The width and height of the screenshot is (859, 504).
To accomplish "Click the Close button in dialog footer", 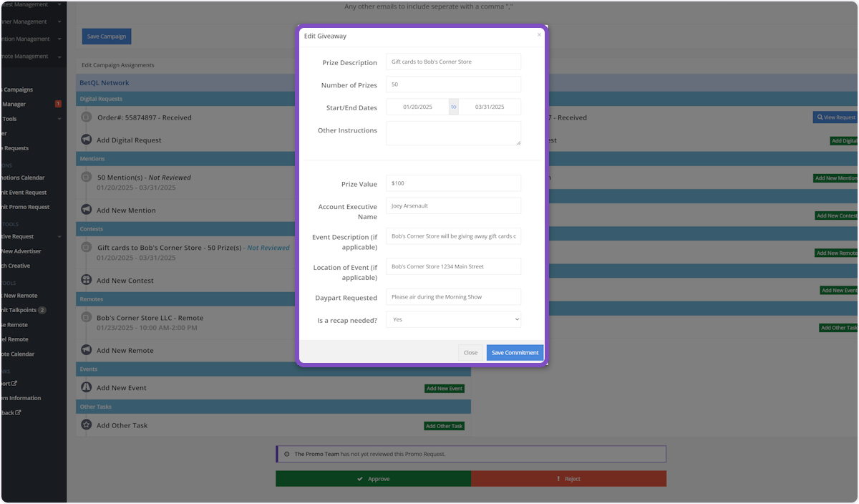I will [470, 353].
